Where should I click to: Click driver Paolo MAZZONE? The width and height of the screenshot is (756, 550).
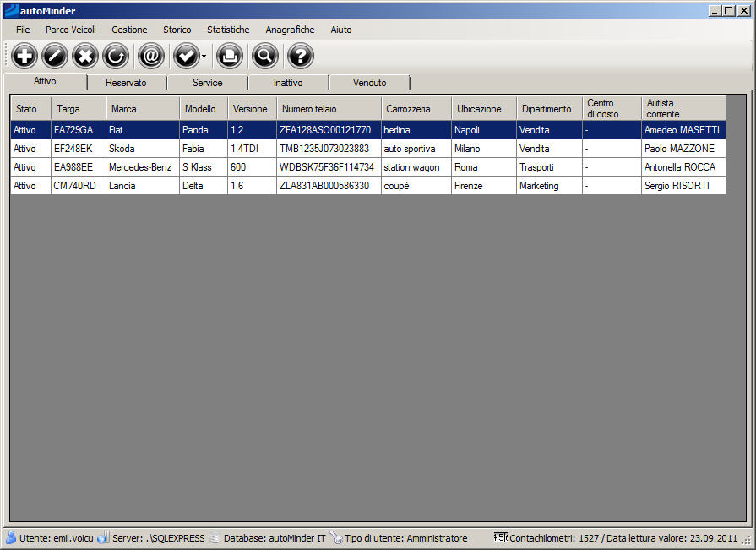683,149
